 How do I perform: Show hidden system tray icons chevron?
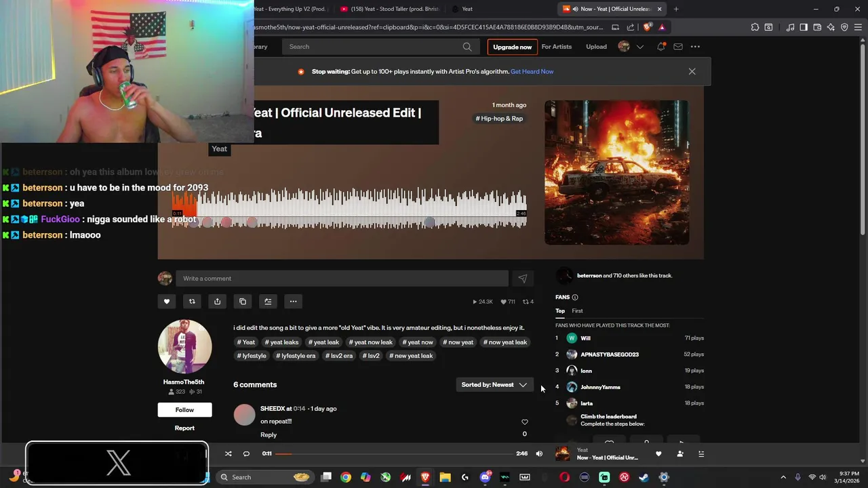click(x=783, y=477)
